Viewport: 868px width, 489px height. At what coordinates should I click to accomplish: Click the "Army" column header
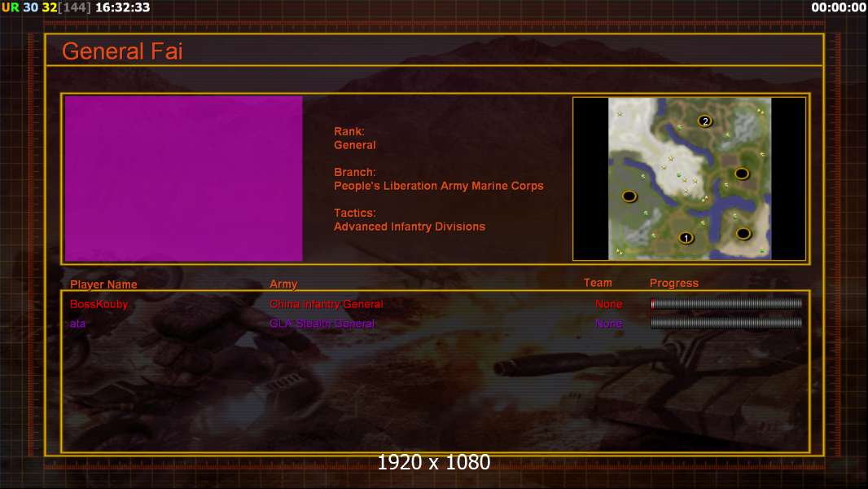(x=283, y=284)
